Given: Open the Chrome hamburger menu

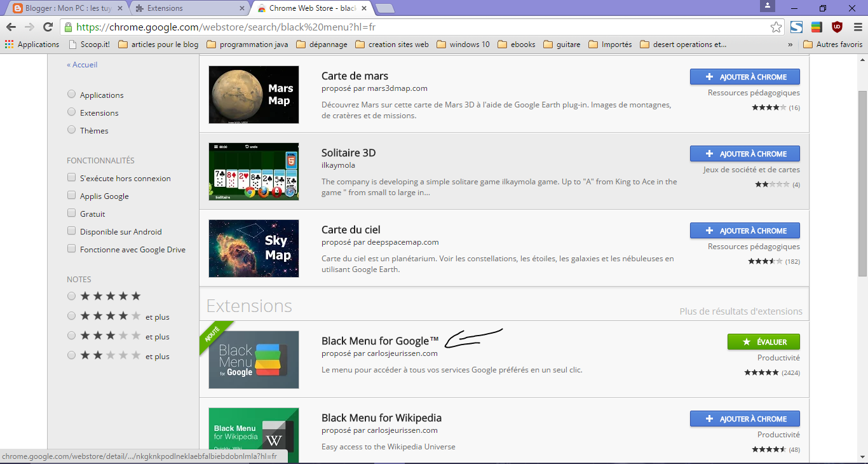Looking at the screenshot, I should 858,27.
